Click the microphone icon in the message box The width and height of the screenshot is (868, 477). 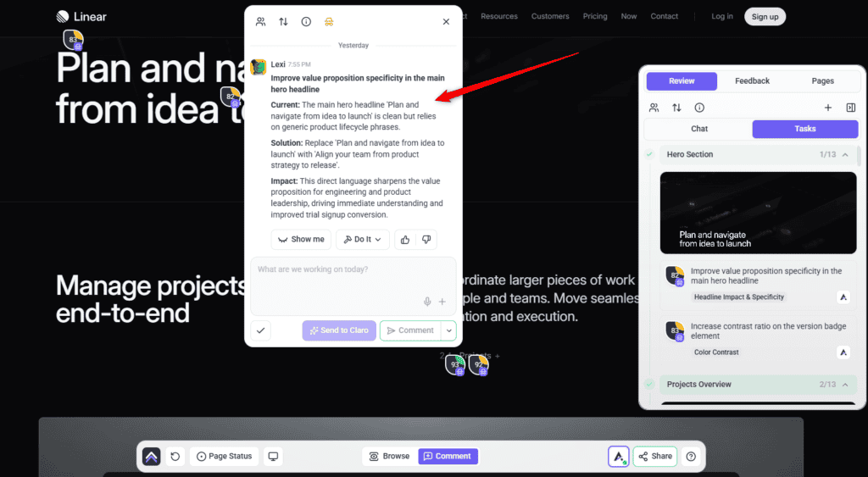coord(427,302)
